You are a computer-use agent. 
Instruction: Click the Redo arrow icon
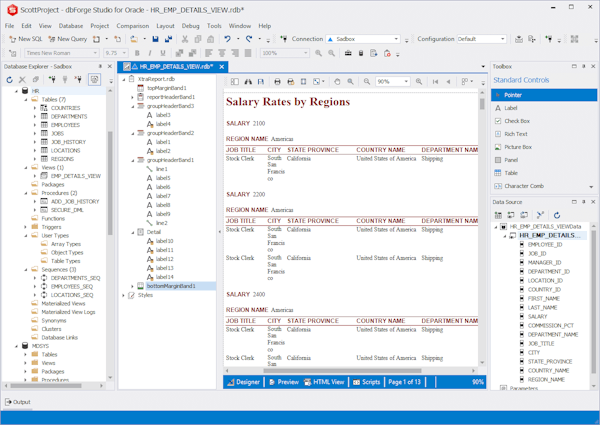coord(249,39)
